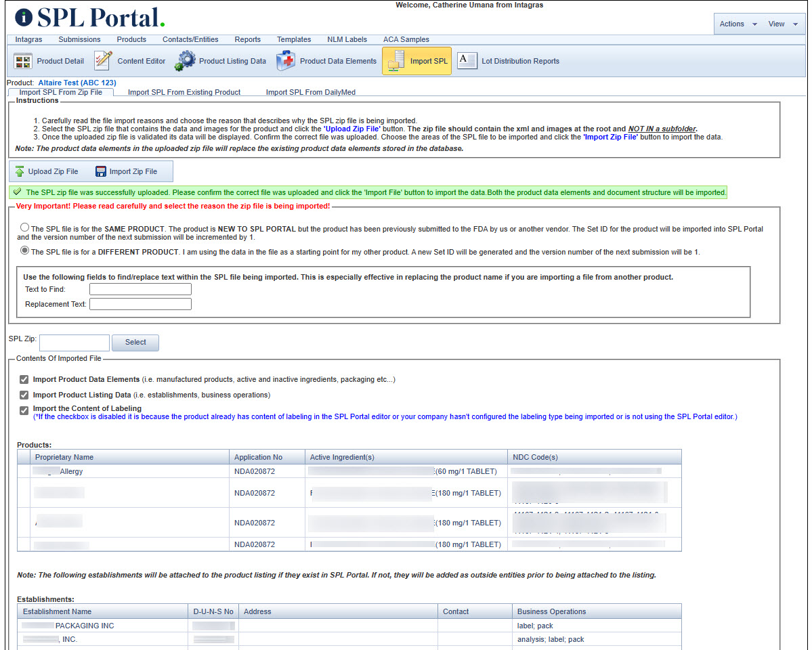Click the Business Operations column header
The width and height of the screenshot is (812, 650).
pyautogui.click(x=597, y=611)
